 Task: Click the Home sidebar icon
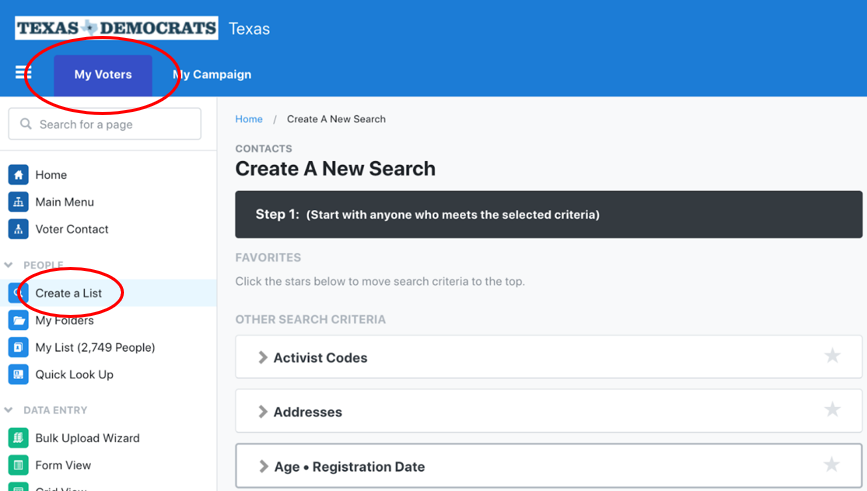tap(18, 175)
